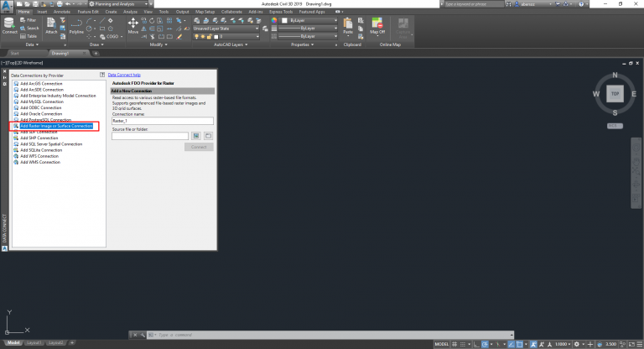Select the Move modify tool

[x=133, y=26]
